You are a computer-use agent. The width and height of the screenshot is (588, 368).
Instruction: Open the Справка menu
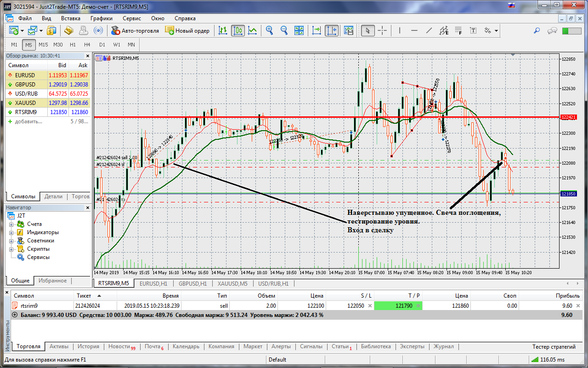[x=185, y=18]
